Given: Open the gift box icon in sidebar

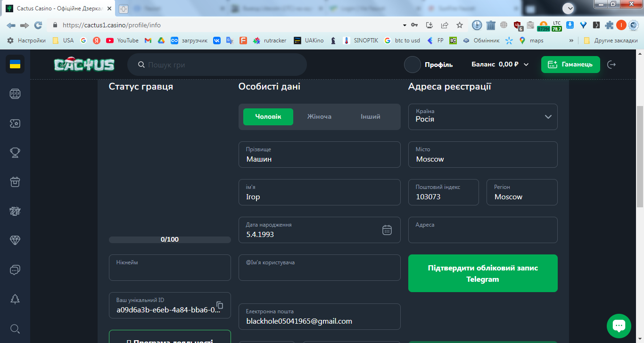Looking at the screenshot, I should (x=15, y=181).
